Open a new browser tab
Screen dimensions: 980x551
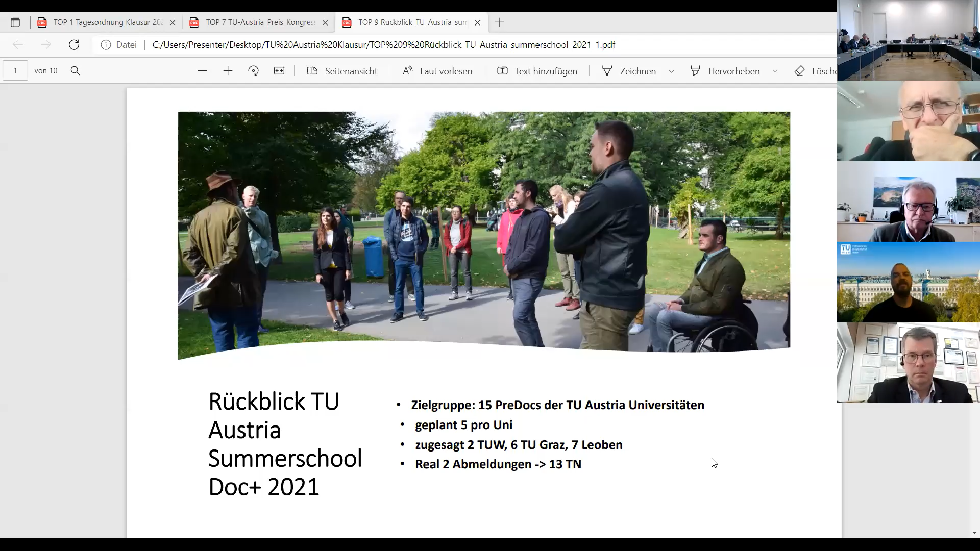pyautogui.click(x=499, y=22)
